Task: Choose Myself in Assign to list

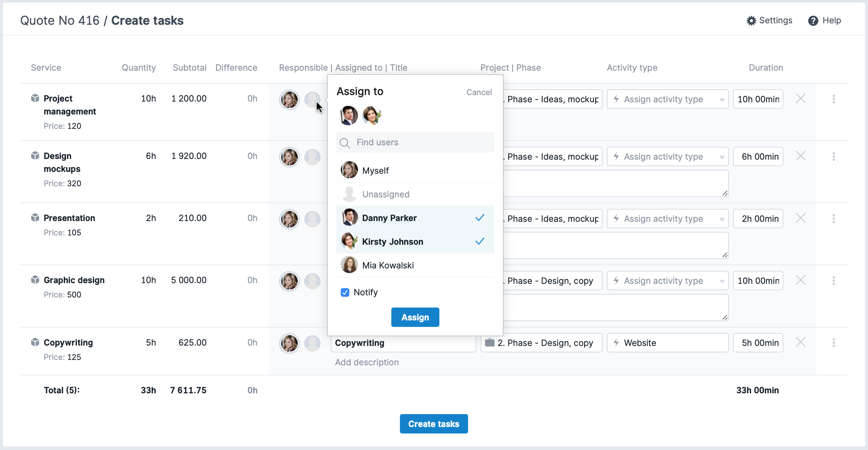Action: pyautogui.click(x=415, y=170)
